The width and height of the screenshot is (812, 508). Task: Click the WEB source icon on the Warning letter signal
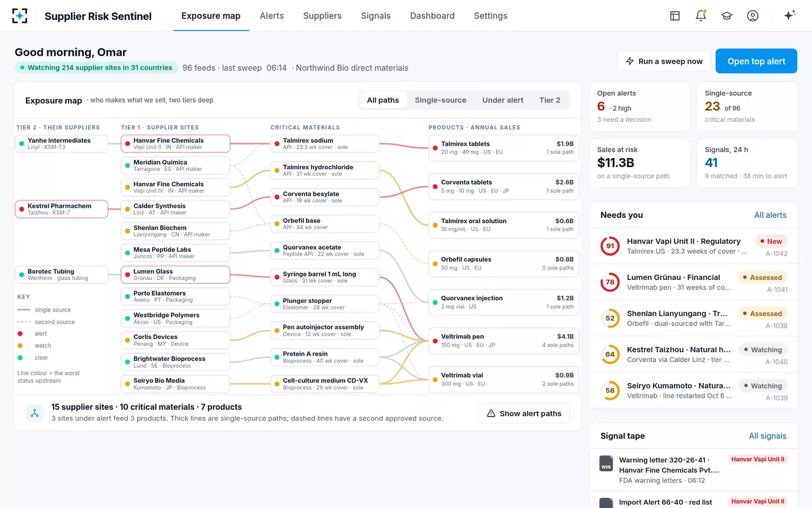(606, 463)
